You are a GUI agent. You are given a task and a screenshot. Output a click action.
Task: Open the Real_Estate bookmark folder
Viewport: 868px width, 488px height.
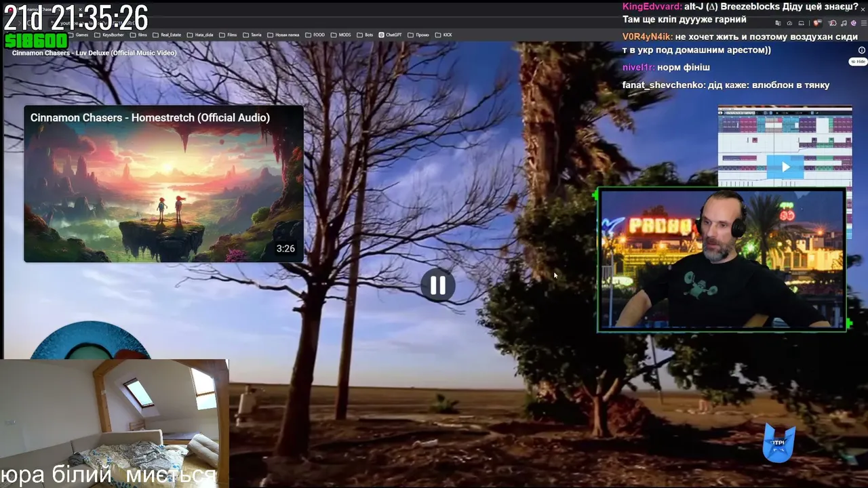(167, 35)
